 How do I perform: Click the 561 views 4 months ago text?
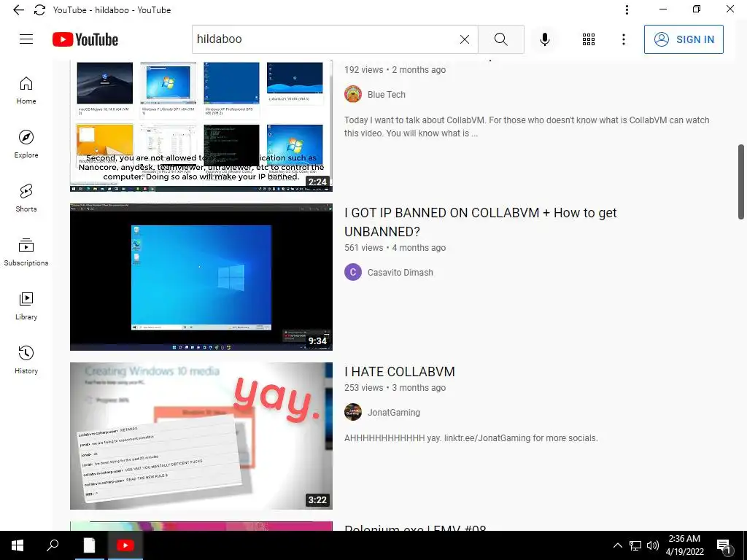click(x=395, y=248)
